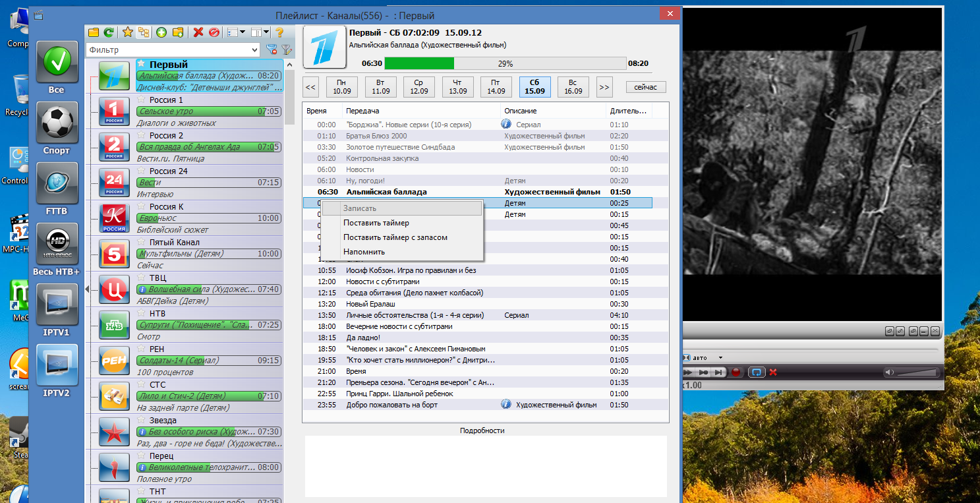Viewport: 980px width, 503px height.
Task: Click the program progress bar at 29%
Action: coord(505,64)
